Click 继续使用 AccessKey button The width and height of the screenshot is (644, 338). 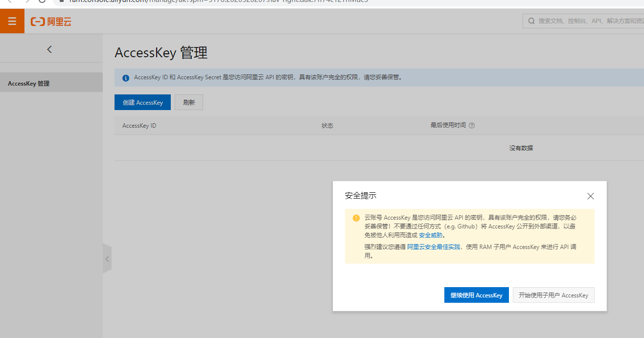pos(477,295)
